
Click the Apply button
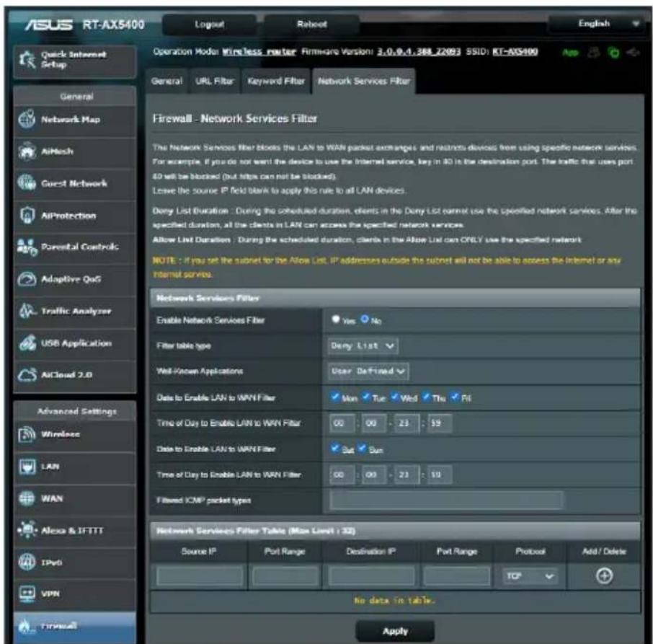coord(395,631)
